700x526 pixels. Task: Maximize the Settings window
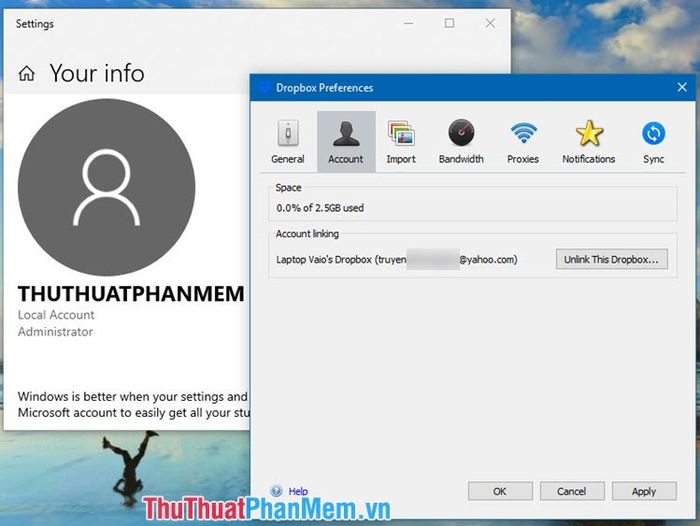point(450,23)
